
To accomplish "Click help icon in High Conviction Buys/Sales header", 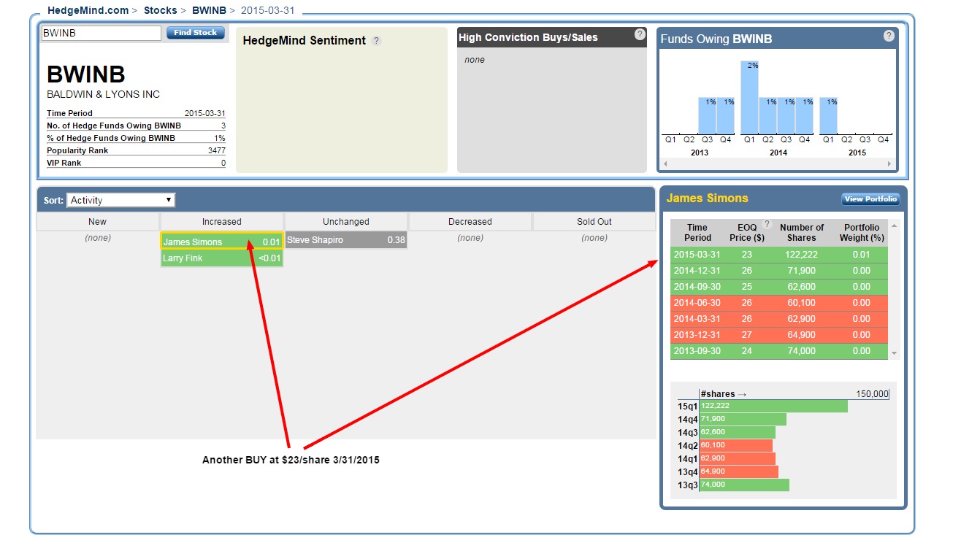I will pyautogui.click(x=640, y=34).
